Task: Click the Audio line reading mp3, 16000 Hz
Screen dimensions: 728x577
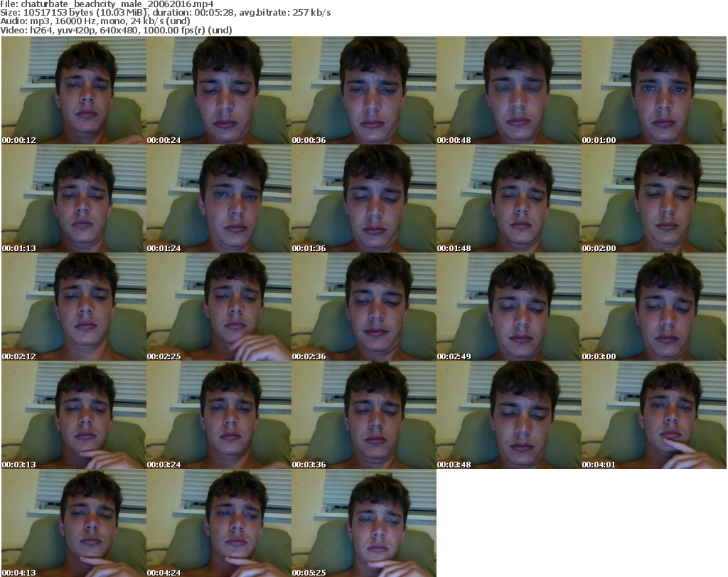Action: (x=95, y=21)
